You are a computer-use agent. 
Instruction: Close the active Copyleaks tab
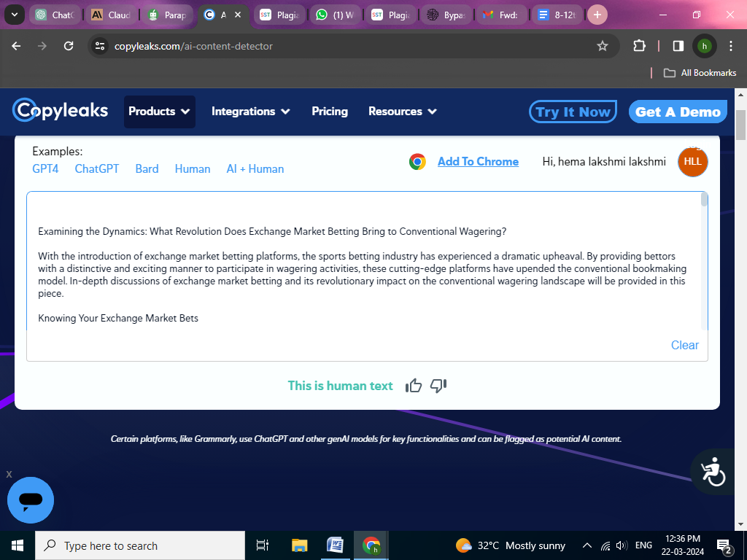click(x=238, y=15)
